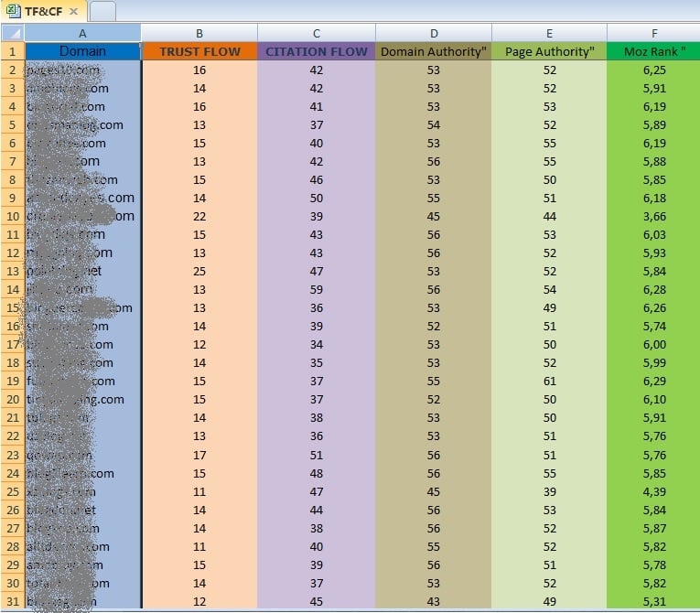
Task: Select Trust Flow value 25 in row 13
Action: coord(199,271)
